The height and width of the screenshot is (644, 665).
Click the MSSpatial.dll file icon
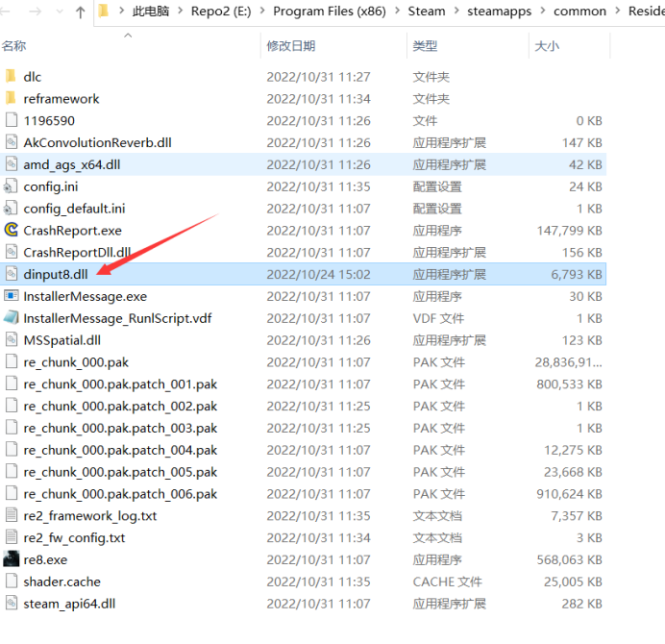pyautogui.click(x=12, y=340)
